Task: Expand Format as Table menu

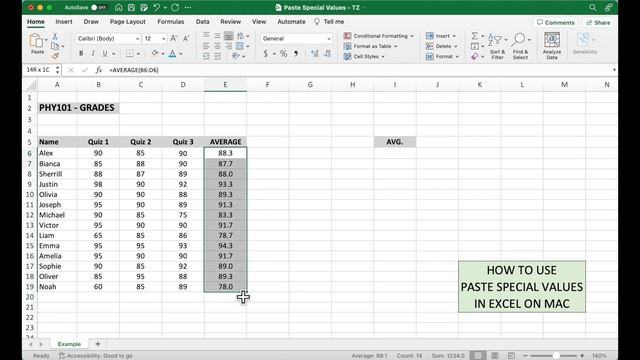Action: point(371,46)
